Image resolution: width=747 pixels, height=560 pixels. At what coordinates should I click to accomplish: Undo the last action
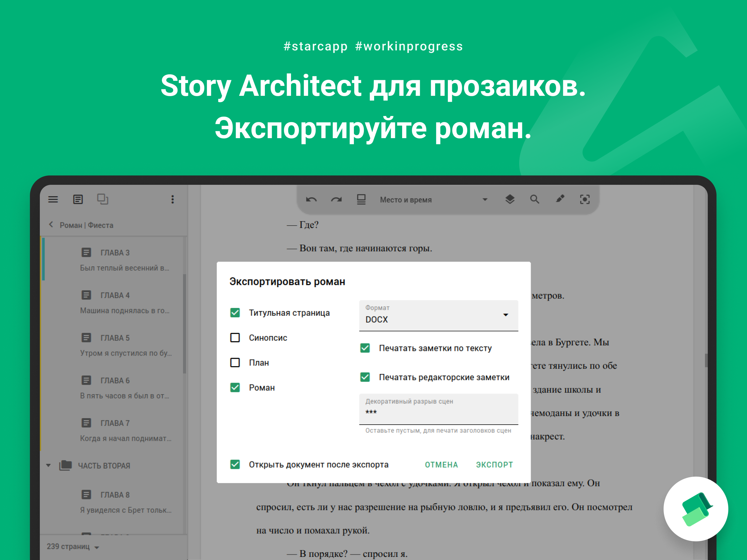(311, 199)
